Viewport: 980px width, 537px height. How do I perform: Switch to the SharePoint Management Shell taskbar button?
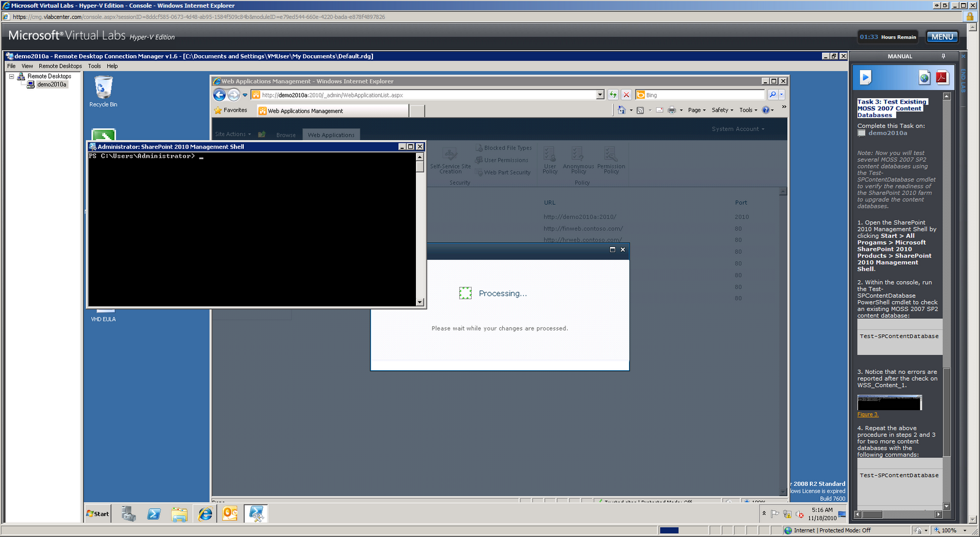pyautogui.click(x=256, y=514)
